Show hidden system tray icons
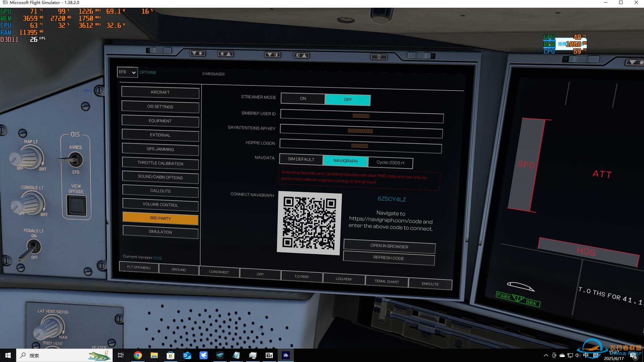This screenshot has width=644, height=362. point(546,355)
